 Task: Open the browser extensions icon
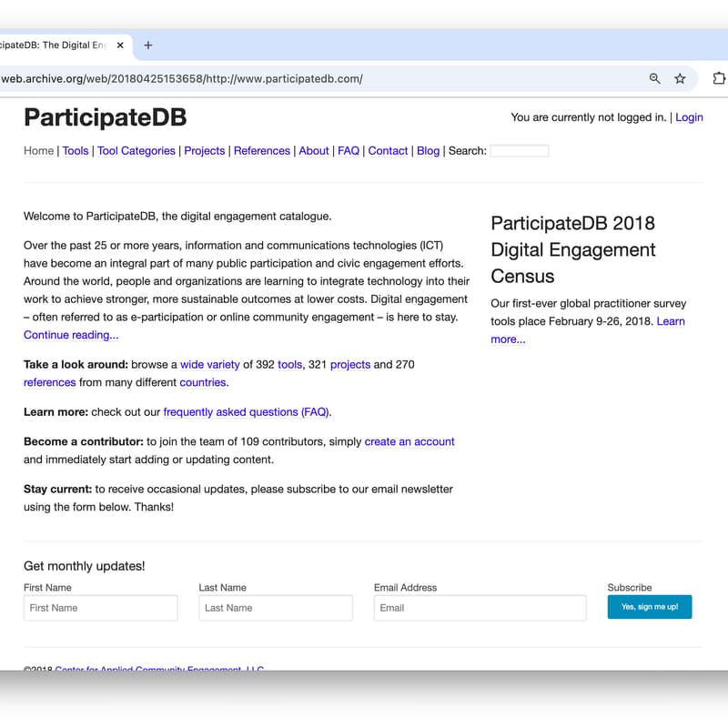click(718, 79)
